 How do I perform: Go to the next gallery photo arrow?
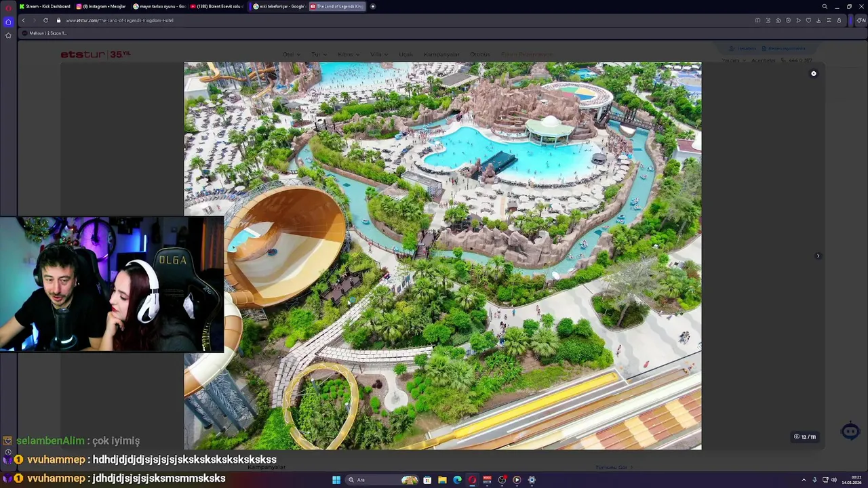818,256
